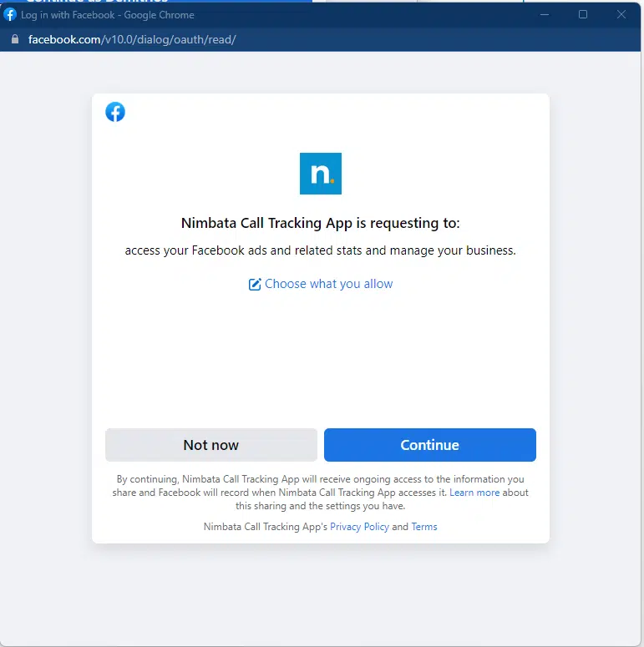Close the Log in with Facebook window
Screen dimensions: 644x647
pyautogui.click(x=621, y=15)
